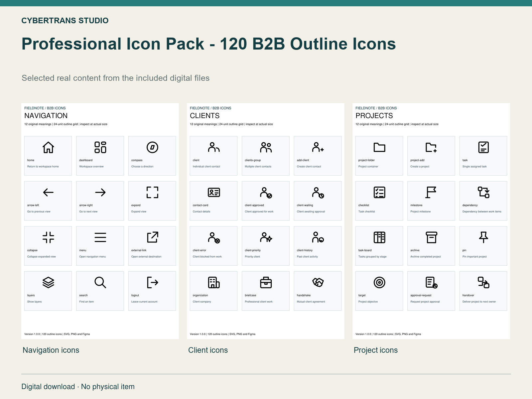Click the layers stack icon
The width and height of the screenshot is (532, 399).
point(48,282)
